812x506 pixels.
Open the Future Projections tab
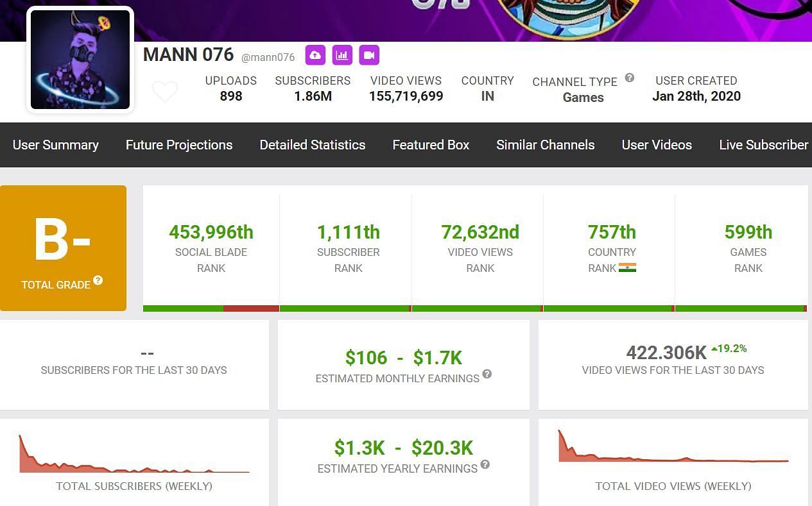pyautogui.click(x=179, y=145)
